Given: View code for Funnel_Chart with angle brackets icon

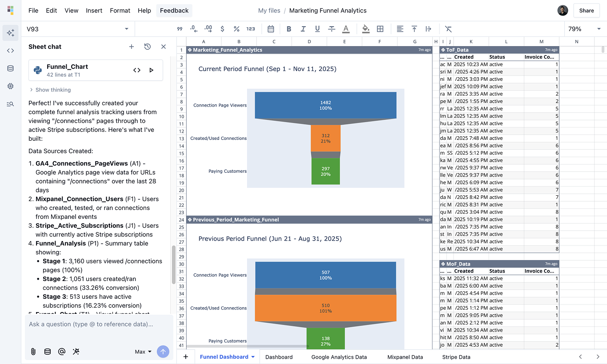Looking at the screenshot, I should click(x=137, y=70).
